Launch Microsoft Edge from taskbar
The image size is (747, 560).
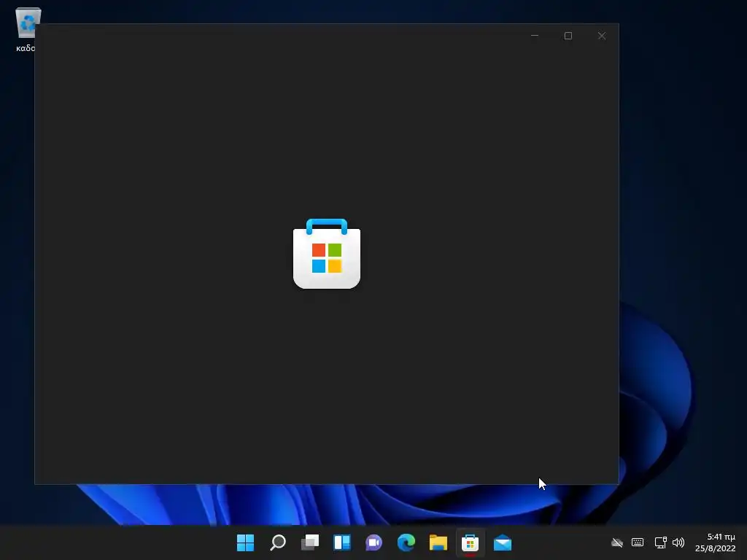(406, 542)
